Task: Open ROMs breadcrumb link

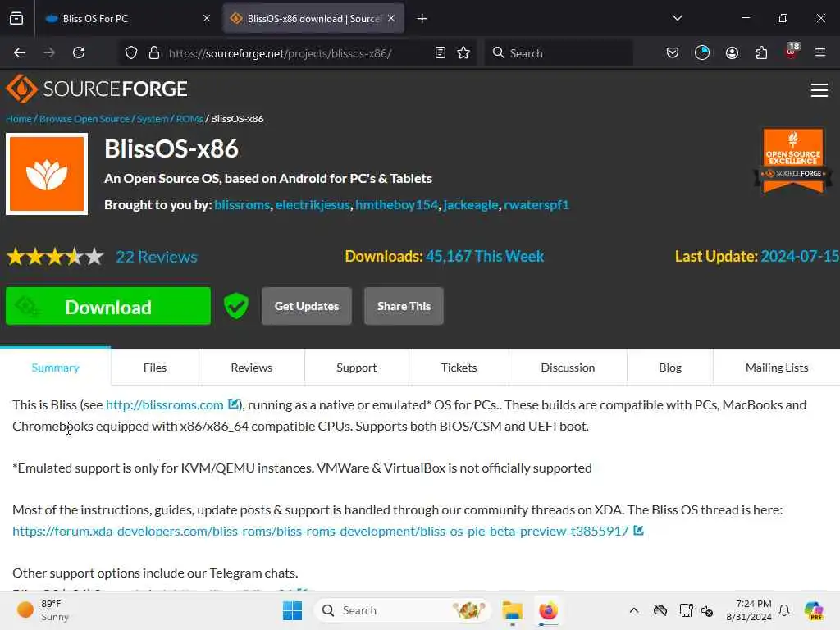Action: pos(189,119)
